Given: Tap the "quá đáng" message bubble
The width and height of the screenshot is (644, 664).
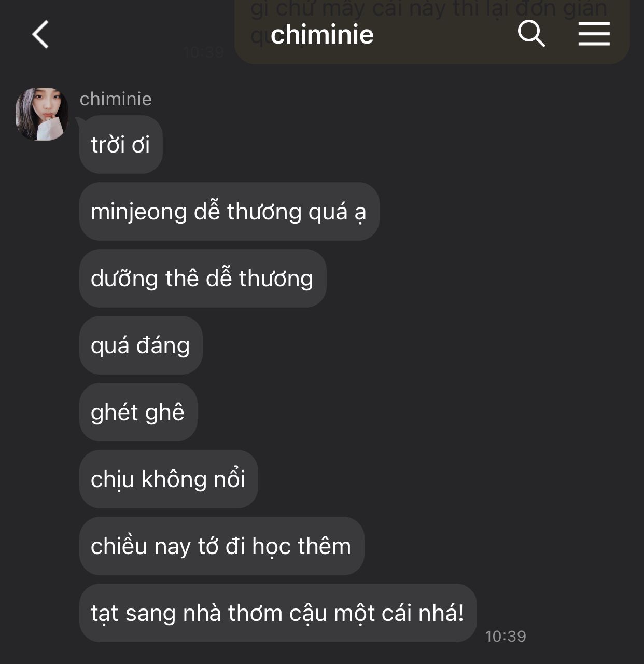Looking at the screenshot, I should pos(141,345).
